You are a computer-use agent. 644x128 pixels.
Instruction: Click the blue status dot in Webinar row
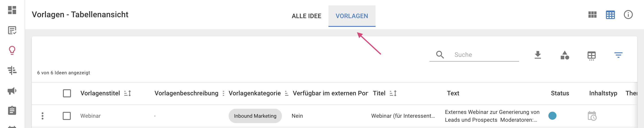[x=552, y=116]
